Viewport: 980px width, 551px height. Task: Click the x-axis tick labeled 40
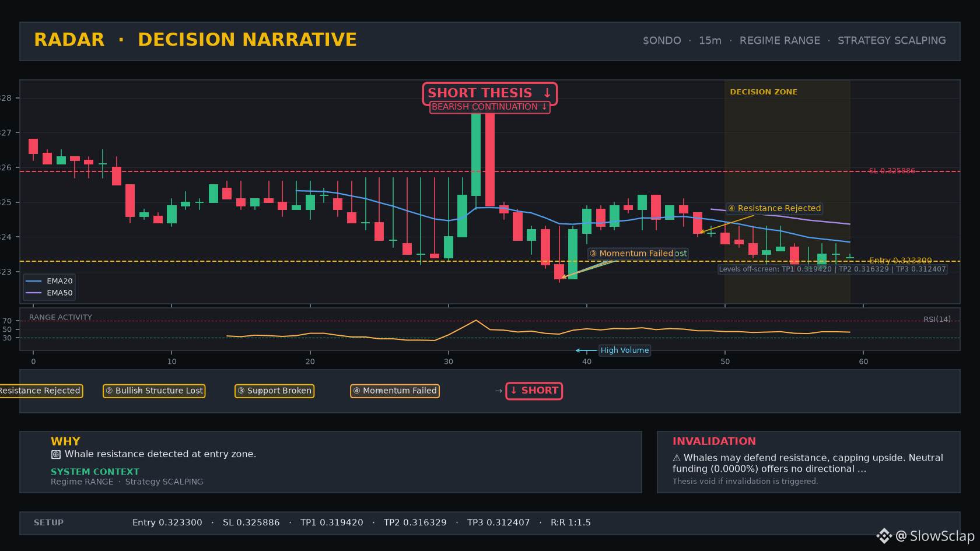pos(587,362)
